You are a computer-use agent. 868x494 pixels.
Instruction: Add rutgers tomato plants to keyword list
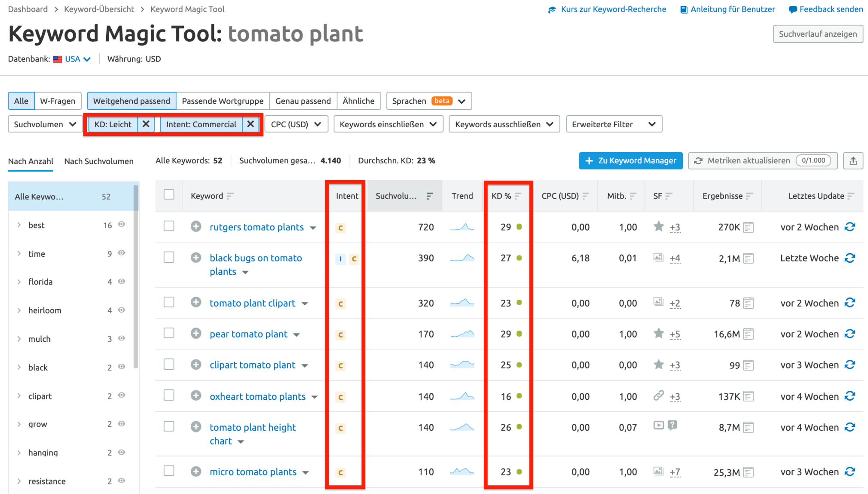pos(196,227)
